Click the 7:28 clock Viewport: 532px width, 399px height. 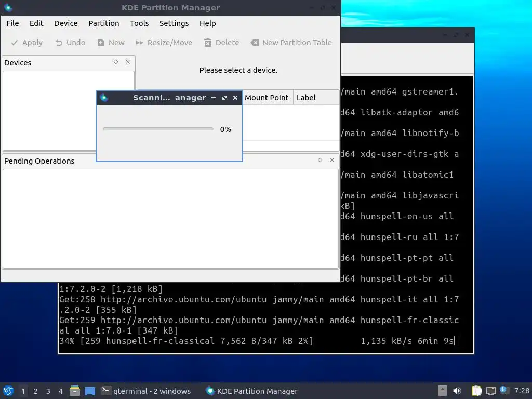click(x=522, y=391)
